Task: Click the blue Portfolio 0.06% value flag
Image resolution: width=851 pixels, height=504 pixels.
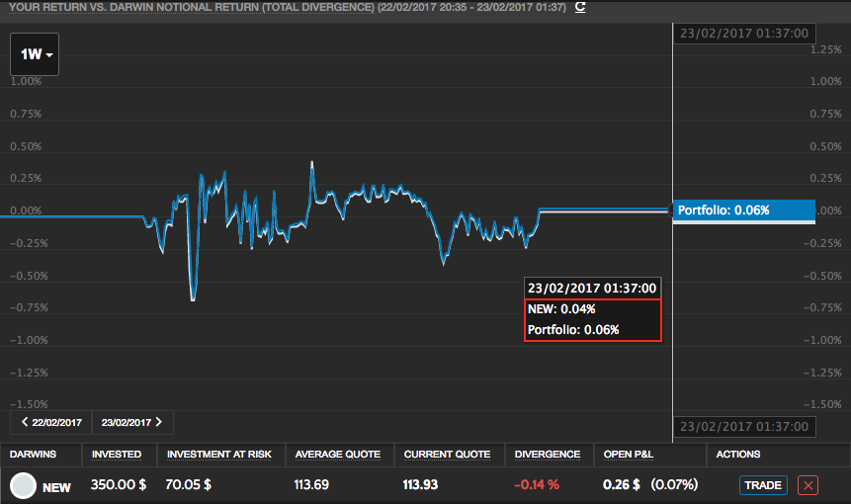Action: (x=743, y=210)
